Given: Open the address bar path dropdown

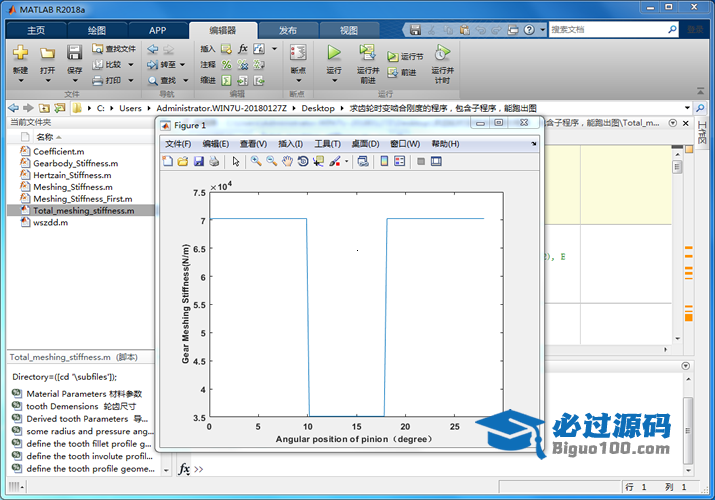Looking at the screenshot, I should [687, 108].
